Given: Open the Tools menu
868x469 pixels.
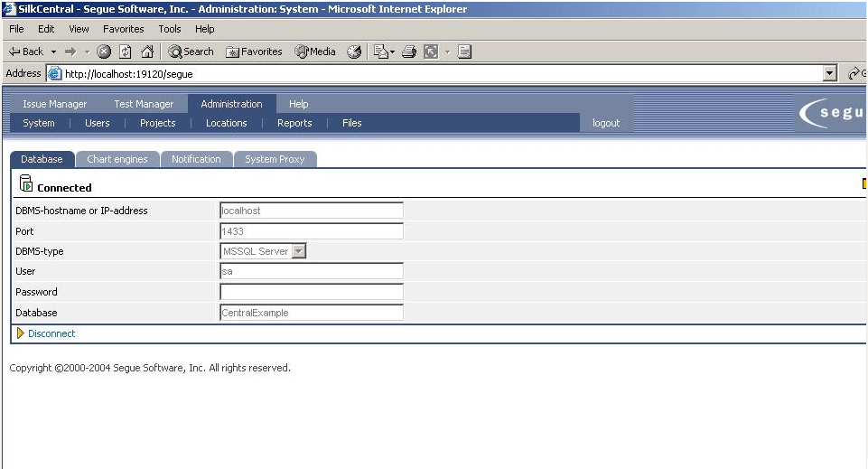Looking at the screenshot, I should (170, 29).
